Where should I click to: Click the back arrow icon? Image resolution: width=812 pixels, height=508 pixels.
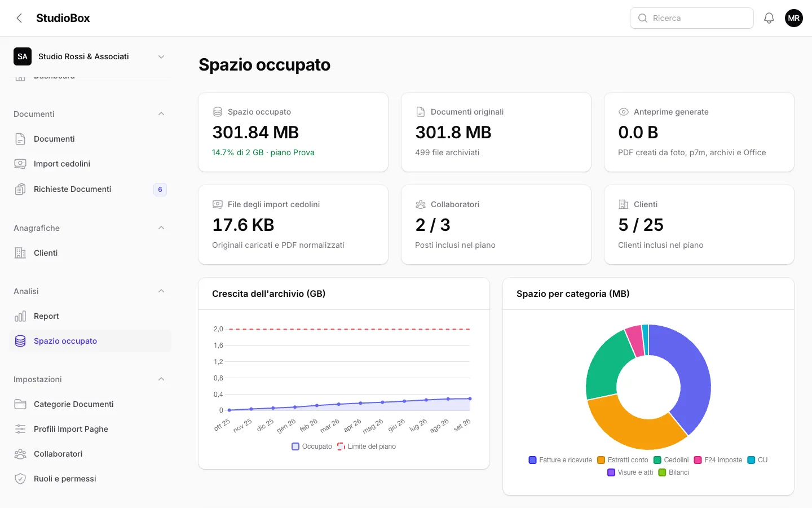19,18
